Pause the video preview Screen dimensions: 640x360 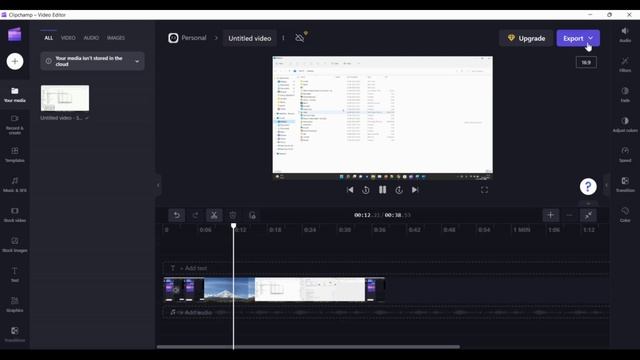tap(382, 190)
